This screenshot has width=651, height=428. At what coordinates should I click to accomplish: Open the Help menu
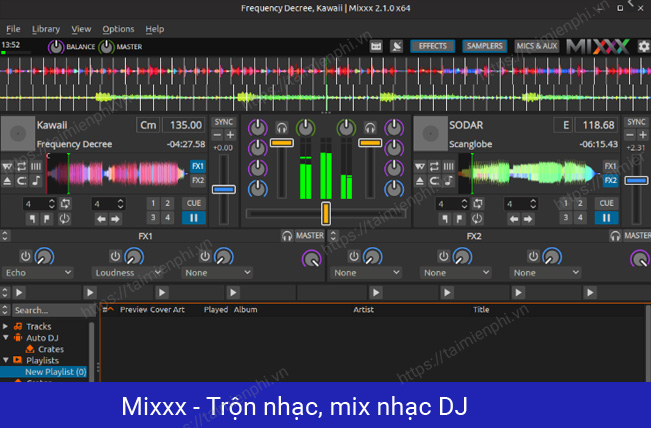tap(154, 29)
